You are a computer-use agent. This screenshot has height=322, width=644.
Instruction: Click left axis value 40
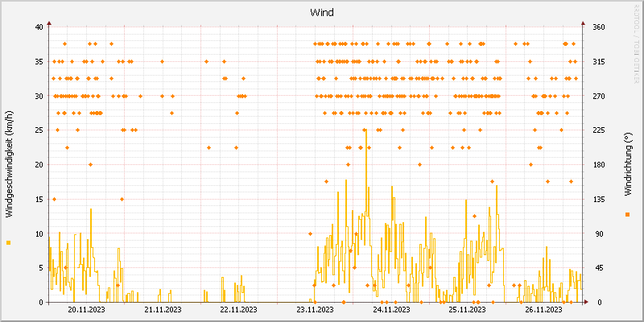[x=39, y=27]
